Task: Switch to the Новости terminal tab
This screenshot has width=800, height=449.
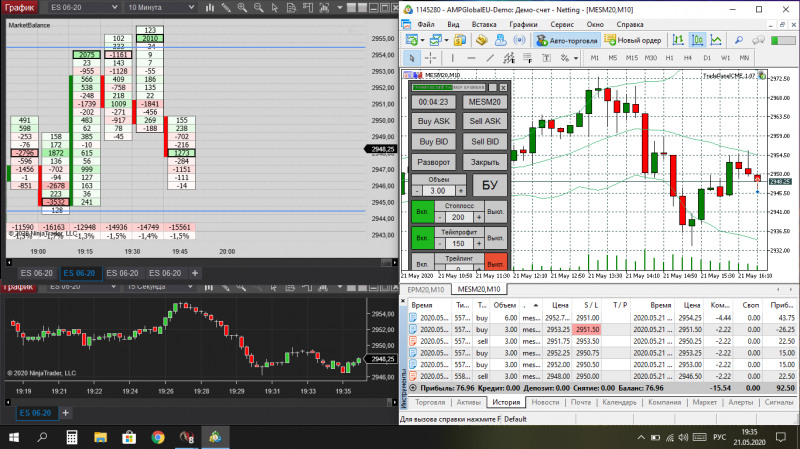Action: tap(545, 403)
